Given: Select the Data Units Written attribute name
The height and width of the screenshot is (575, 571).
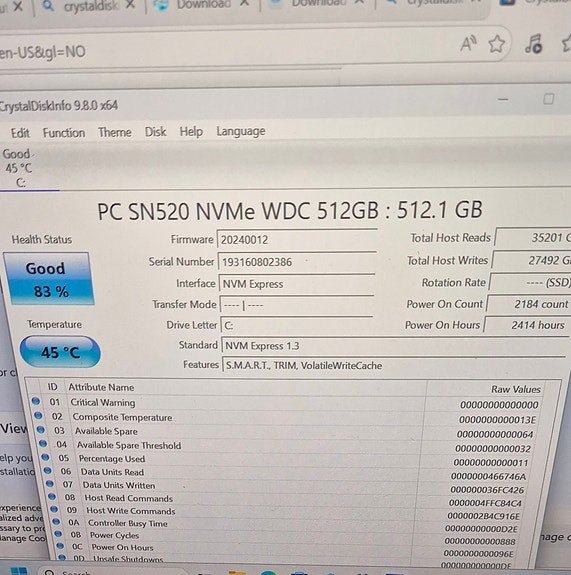Looking at the screenshot, I should coord(119,485).
